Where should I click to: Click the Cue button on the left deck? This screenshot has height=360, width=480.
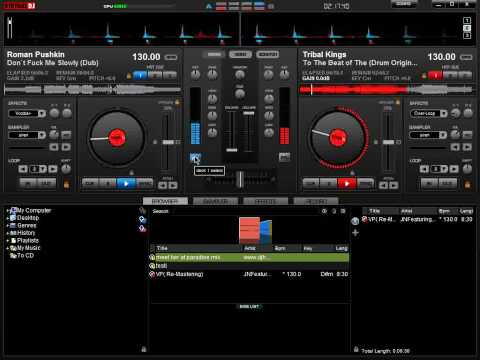[x=90, y=184]
